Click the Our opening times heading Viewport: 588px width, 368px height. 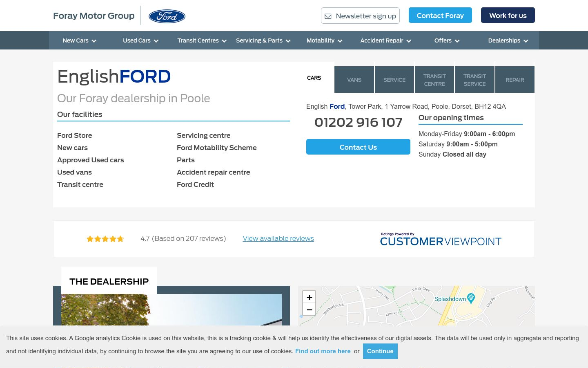[451, 118]
